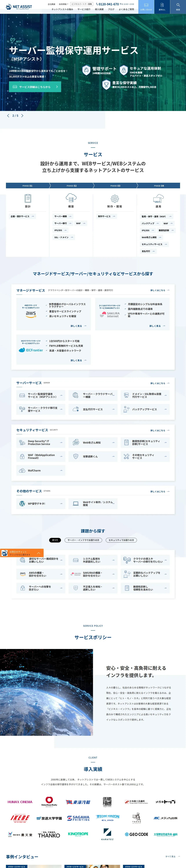Open Webサイト制作/システム開発 laptop tile

(x=93, y=503)
